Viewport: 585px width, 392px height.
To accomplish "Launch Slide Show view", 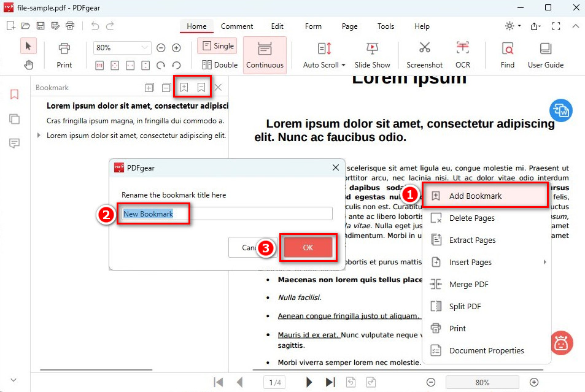I will 373,55.
